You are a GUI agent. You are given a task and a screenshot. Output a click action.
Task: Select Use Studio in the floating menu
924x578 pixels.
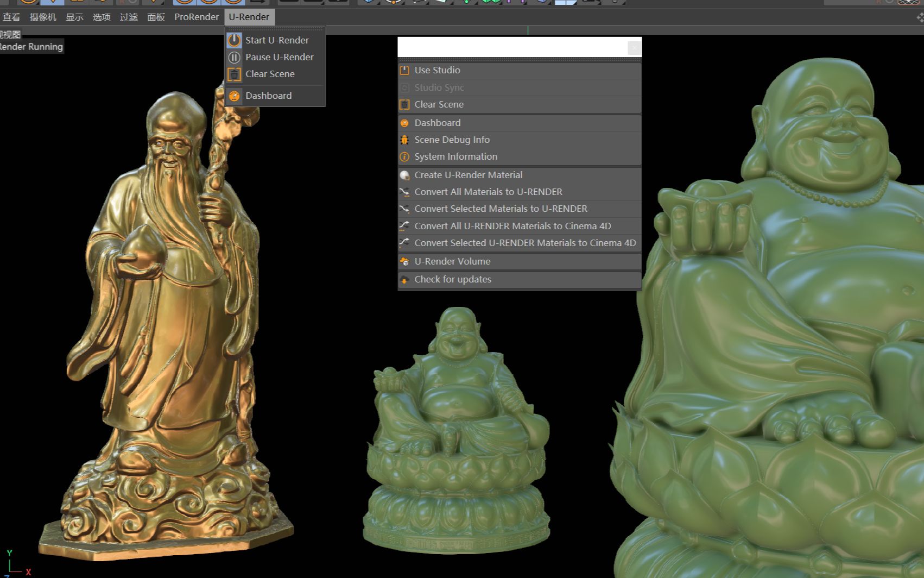520,70
